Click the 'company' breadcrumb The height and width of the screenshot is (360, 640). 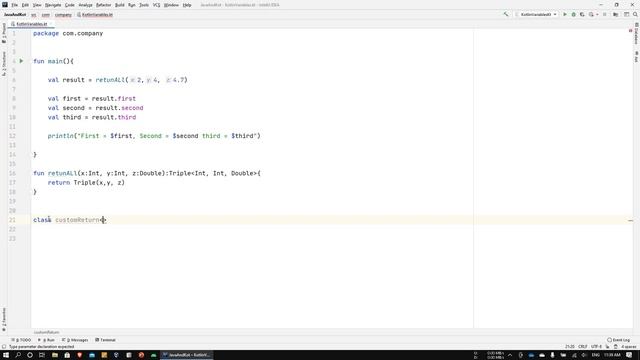63,15
